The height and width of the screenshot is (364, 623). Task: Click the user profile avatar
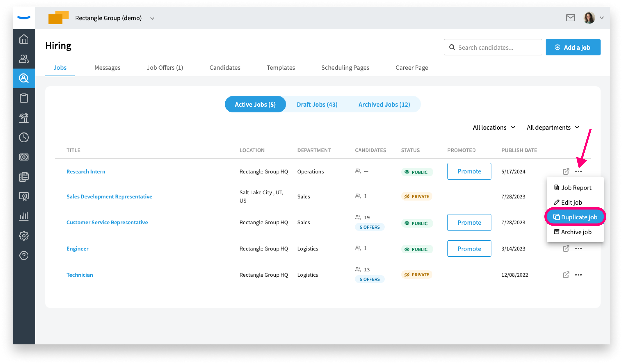pyautogui.click(x=589, y=18)
